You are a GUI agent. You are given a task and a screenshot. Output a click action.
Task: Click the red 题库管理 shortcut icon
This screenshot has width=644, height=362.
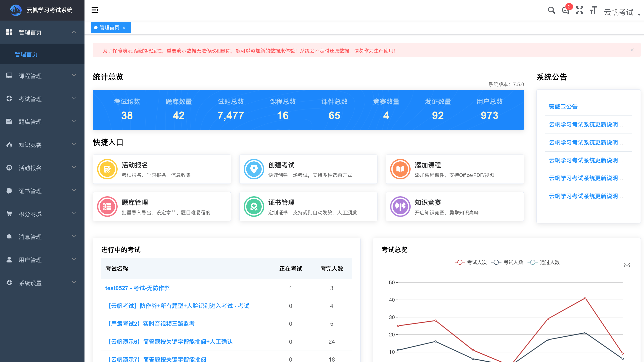tap(107, 207)
